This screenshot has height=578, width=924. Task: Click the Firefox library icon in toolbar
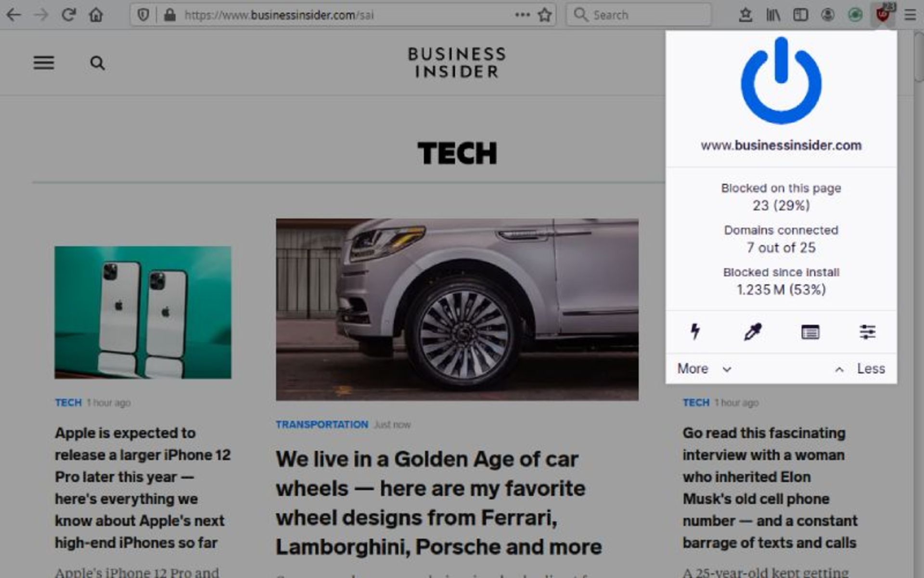773,14
